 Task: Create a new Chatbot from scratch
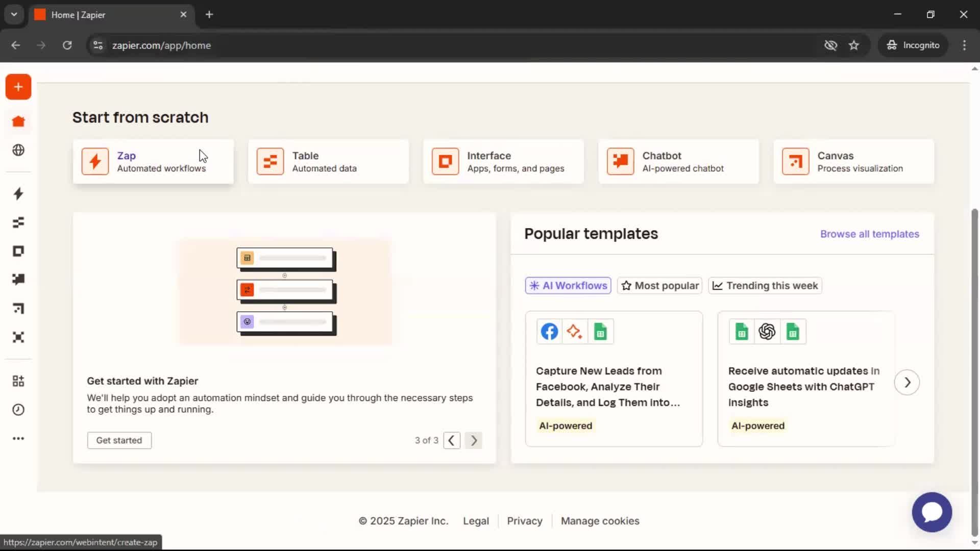678,162
